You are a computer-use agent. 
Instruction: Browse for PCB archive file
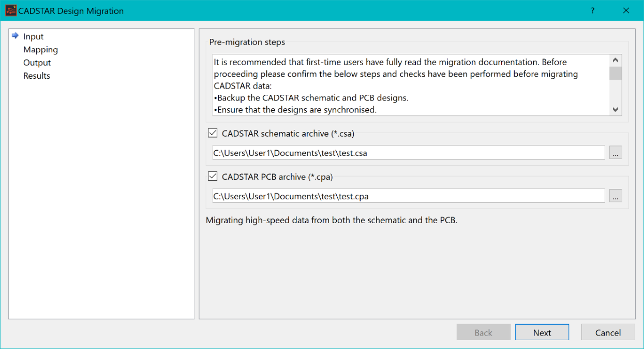click(x=616, y=196)
